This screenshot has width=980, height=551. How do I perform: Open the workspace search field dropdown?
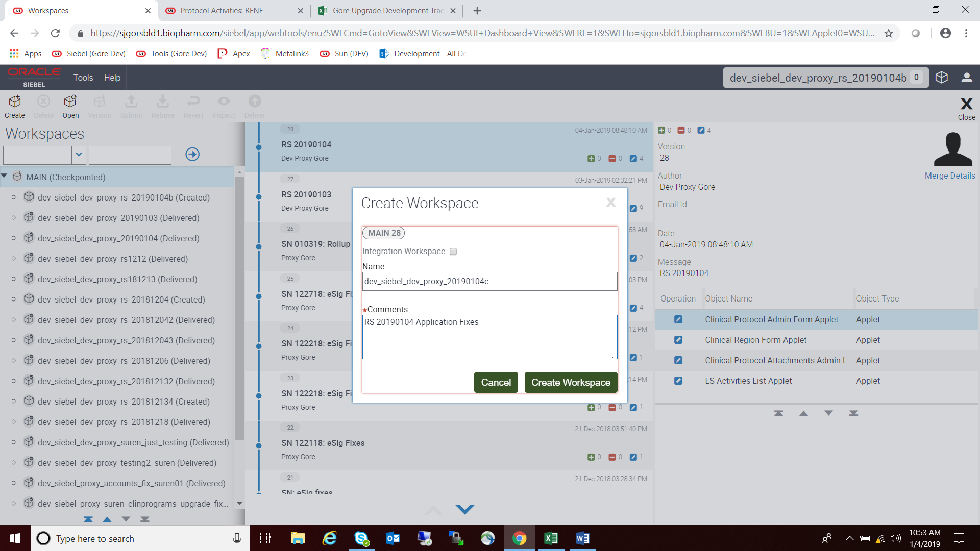[x=79, y=155]
